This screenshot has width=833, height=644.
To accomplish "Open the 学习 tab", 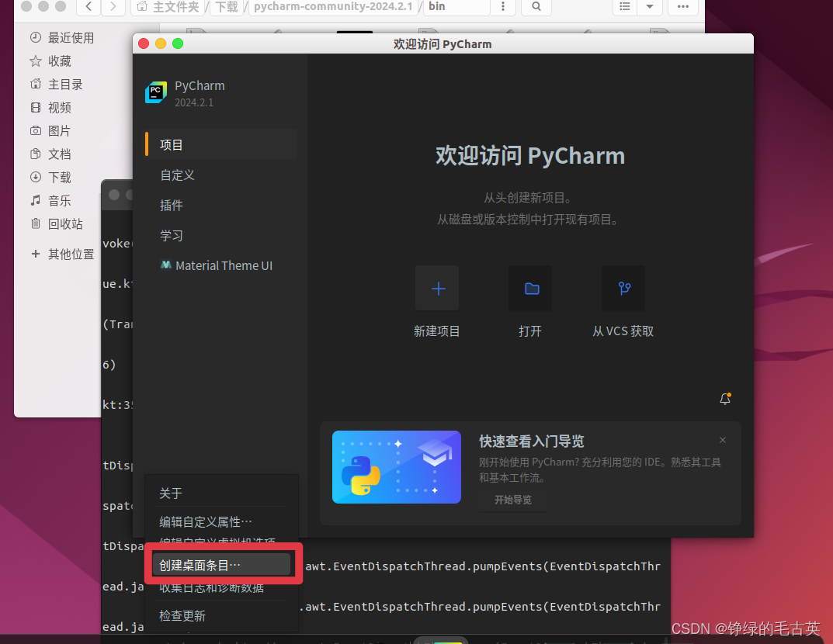I will pos(221,236).
